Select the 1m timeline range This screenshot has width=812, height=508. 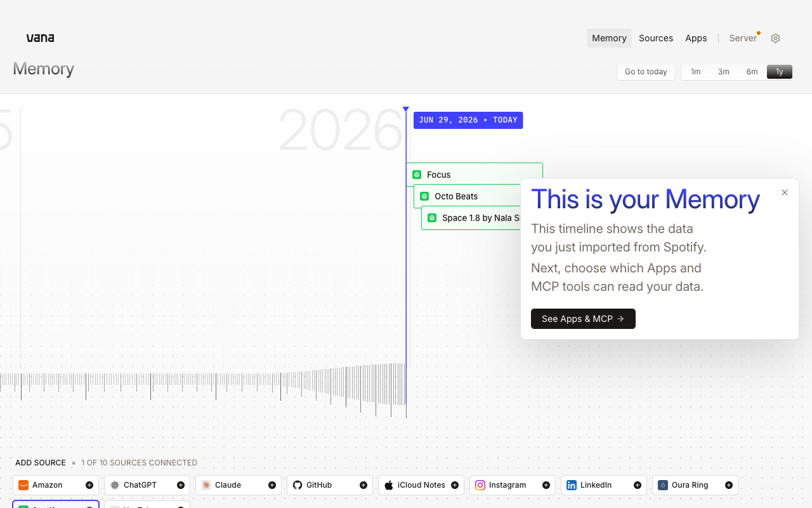click(696, 72)
